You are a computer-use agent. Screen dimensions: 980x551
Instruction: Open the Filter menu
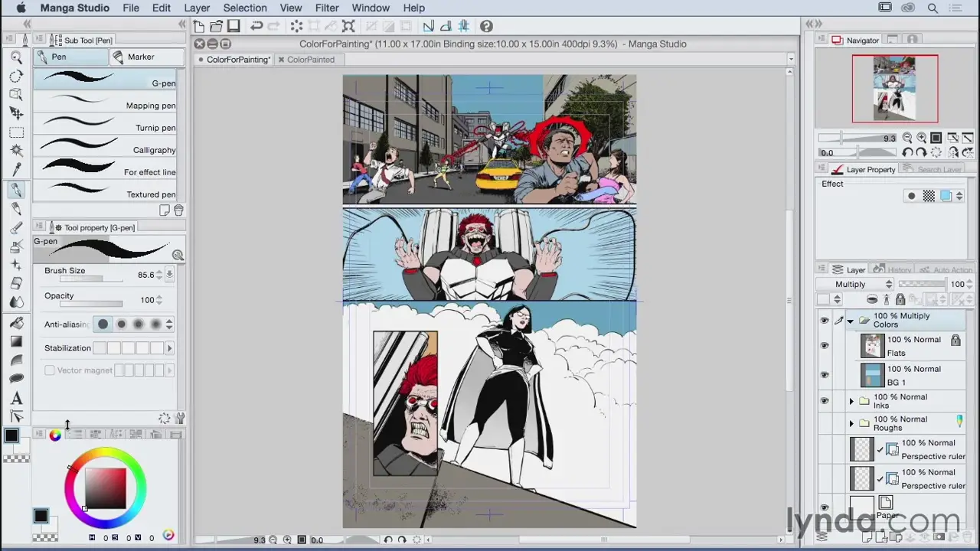pyautogui.click(x=327, y=8)
